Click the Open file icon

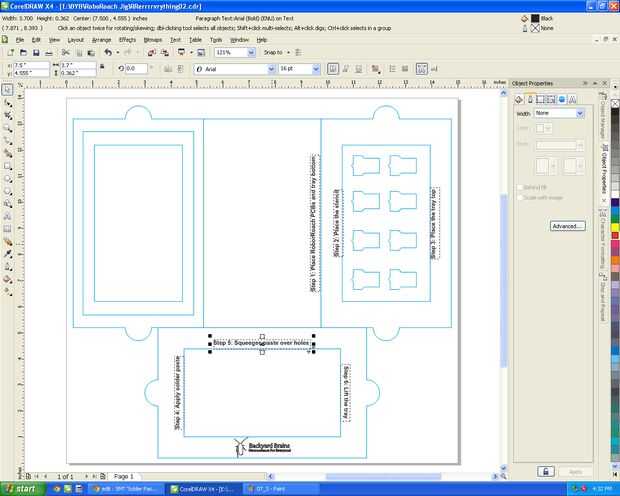[x=23, y=53]
